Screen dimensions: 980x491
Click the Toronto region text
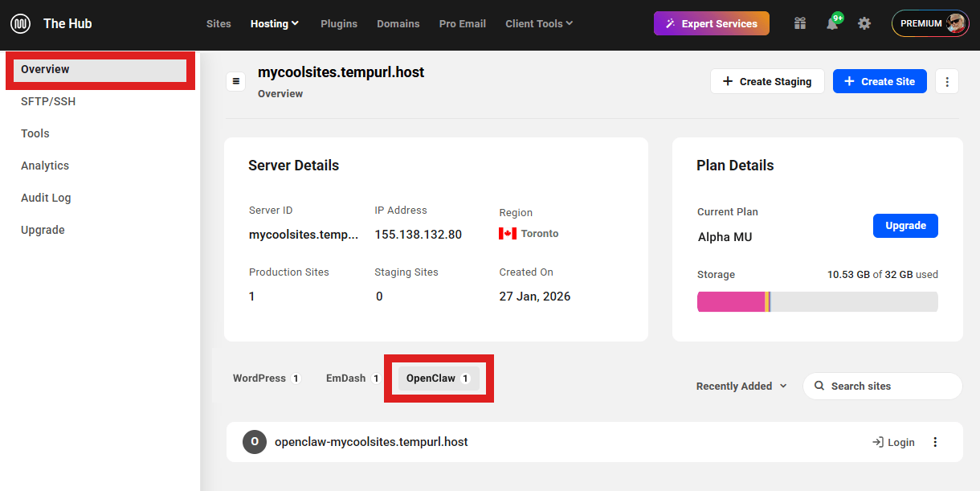540,234
